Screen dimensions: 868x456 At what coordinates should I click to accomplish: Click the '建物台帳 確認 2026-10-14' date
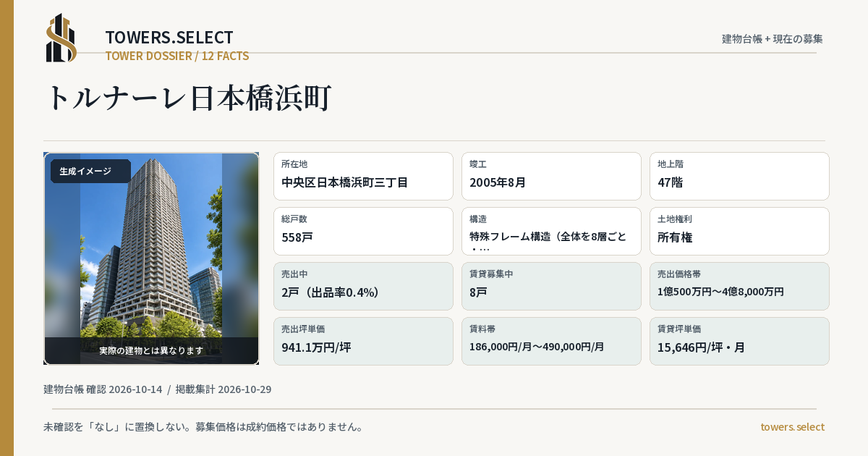click(x=103, y=389)
